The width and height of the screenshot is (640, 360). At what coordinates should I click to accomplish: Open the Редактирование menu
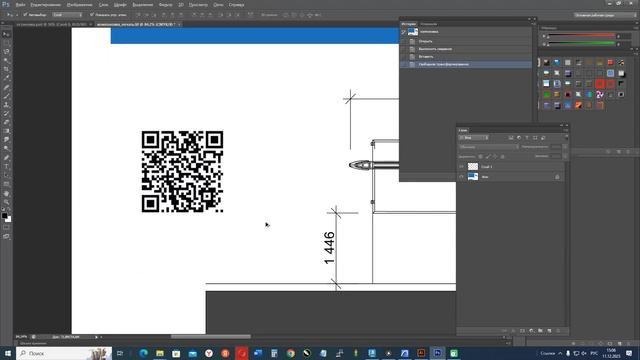click(x=46, y=5)
